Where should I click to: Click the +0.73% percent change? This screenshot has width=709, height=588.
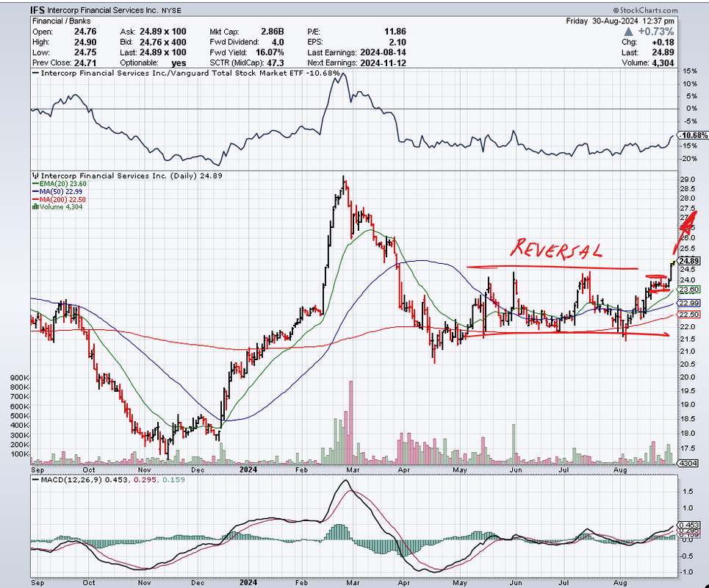tap(655, 32)
